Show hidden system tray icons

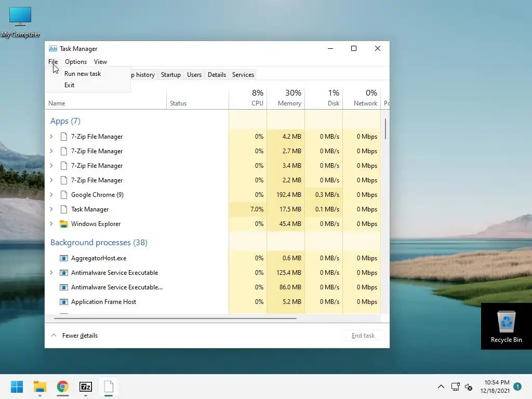pyautogui.click(x=441, y=387)
